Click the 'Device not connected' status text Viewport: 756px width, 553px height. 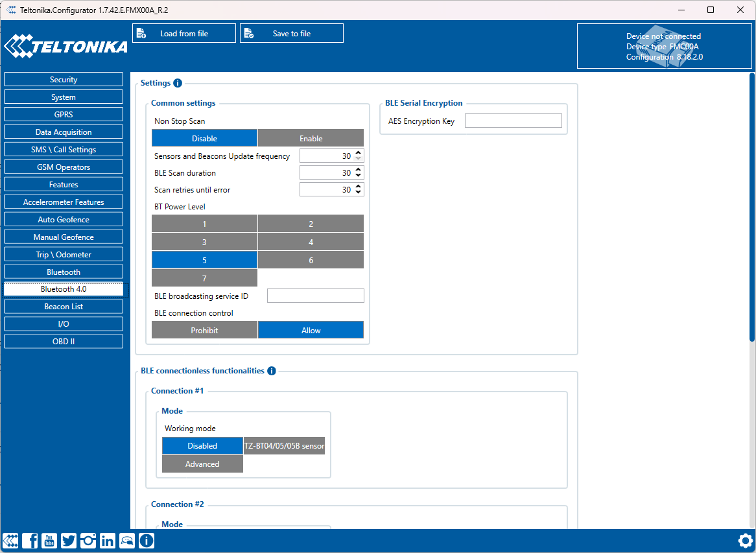coord(663,36)
